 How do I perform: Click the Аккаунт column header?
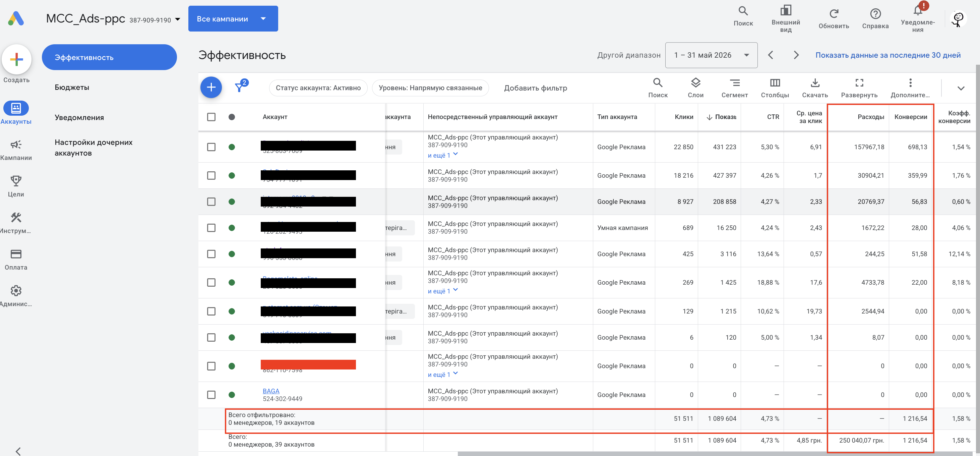tap(275, 117)
